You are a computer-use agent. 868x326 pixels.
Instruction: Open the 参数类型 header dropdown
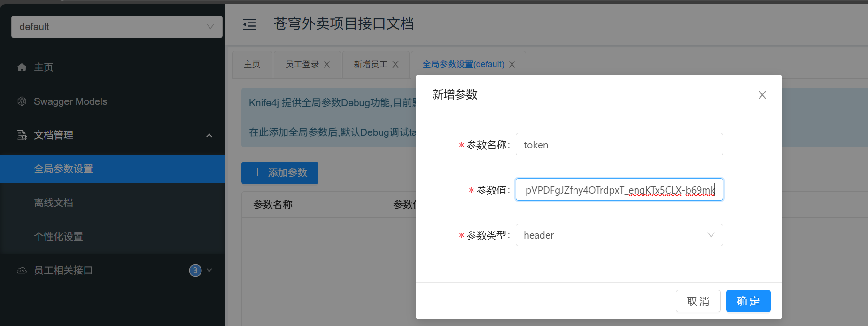click(x=619, y=235)
